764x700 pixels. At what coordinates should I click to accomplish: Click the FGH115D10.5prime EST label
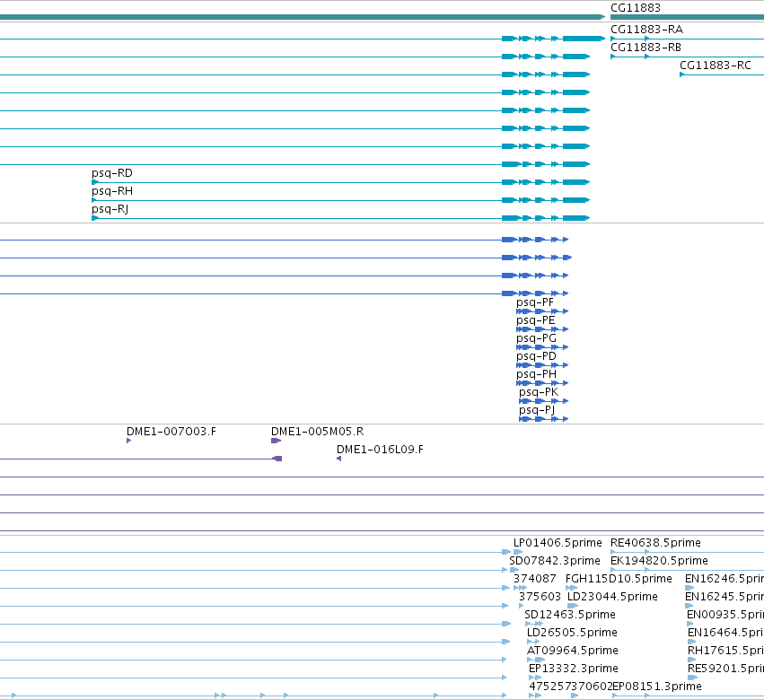click(x=619, y=579)
